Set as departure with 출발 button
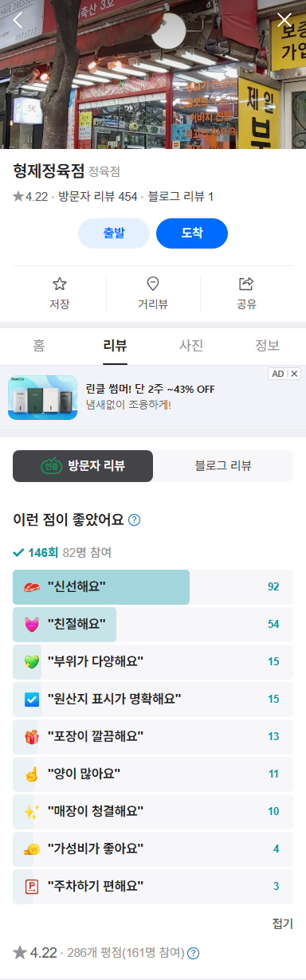 click(114, 233)
